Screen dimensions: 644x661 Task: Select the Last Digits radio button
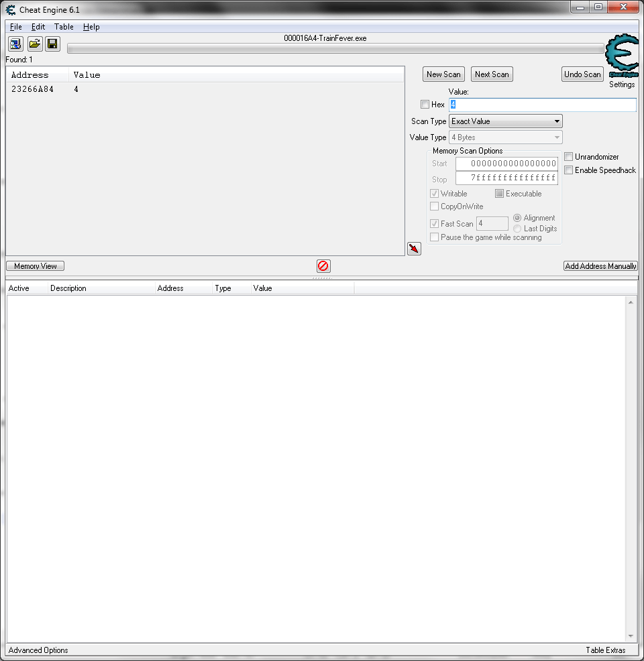tap(517, 229)
